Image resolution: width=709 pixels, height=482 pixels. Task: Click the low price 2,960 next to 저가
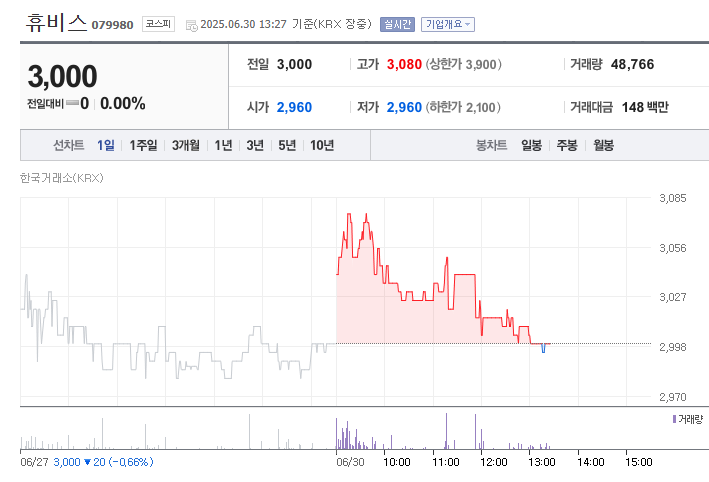click(x=404, y=107)
